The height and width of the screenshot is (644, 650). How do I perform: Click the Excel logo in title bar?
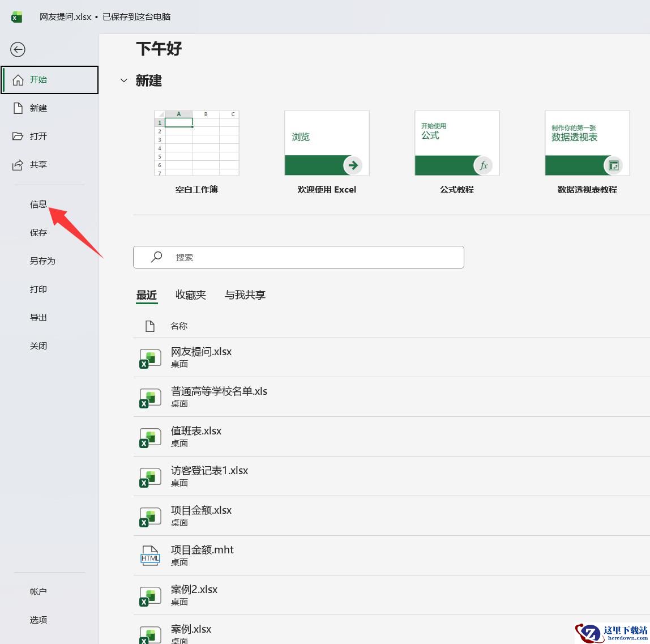[x=16, y=17]
